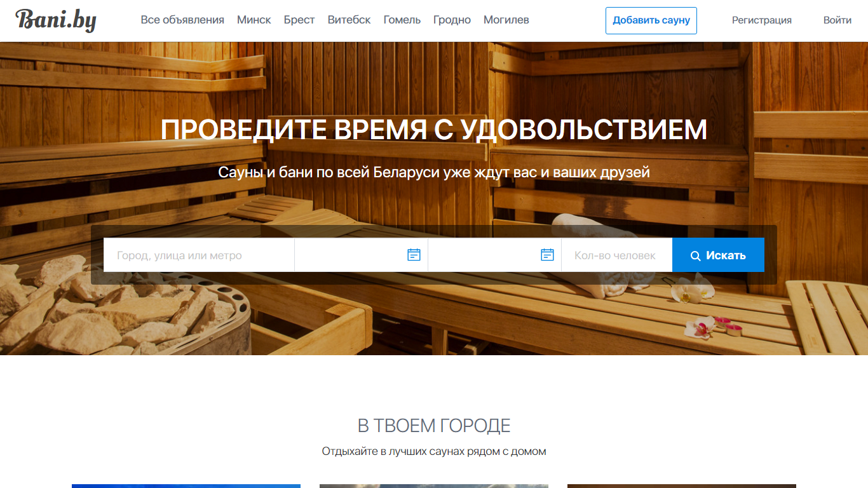Click the Добавить сауну button
Screen dimensions: 868x488
(x=651, y=20)
